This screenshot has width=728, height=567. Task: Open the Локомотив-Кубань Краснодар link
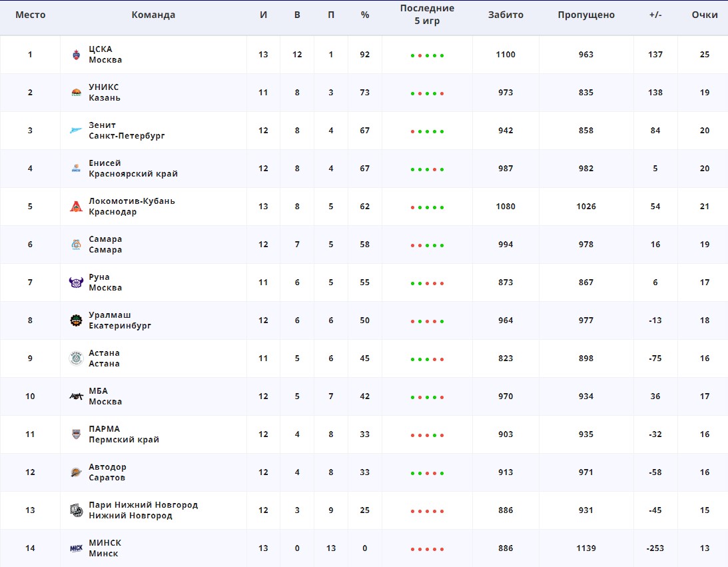coord(132,206)
